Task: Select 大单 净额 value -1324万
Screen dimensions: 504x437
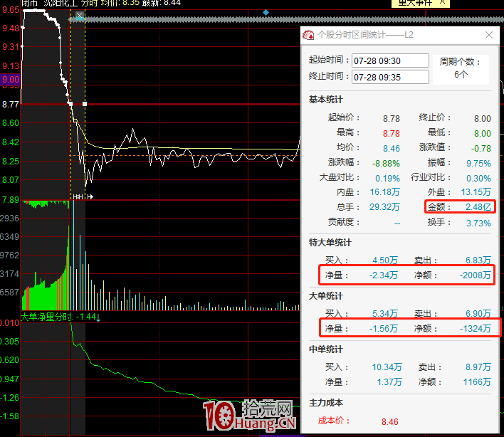Action: tap(475, 329)
